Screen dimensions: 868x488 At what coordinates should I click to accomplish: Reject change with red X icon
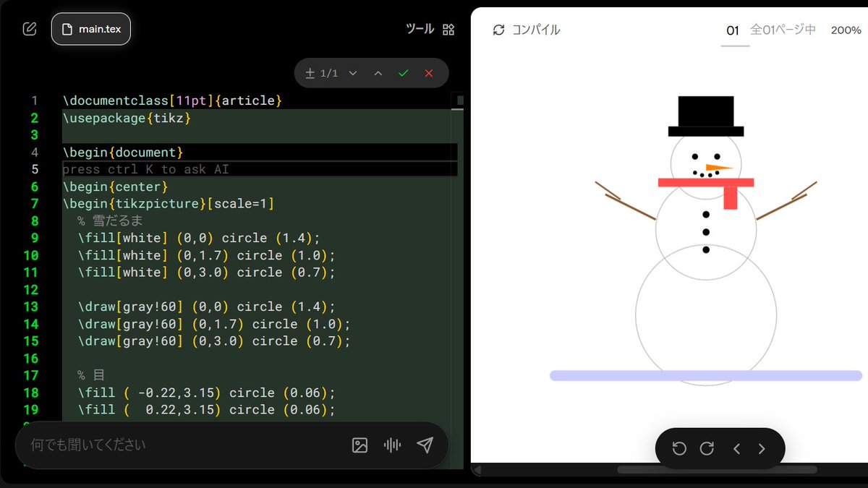pyautogui.click(x=429, y=73)
